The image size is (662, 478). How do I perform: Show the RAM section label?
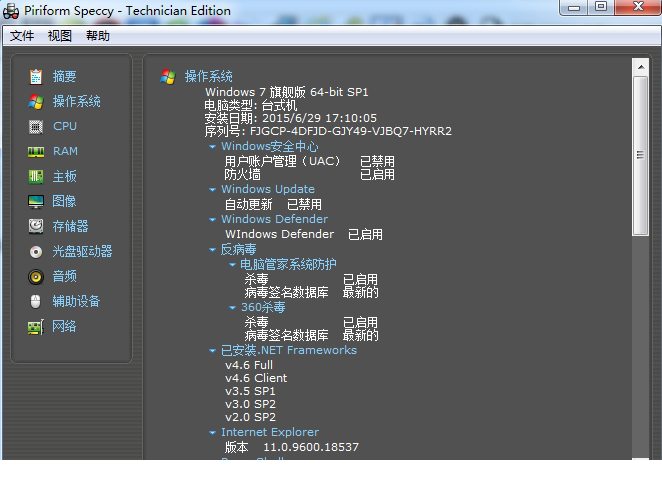(x=65, y=151)
